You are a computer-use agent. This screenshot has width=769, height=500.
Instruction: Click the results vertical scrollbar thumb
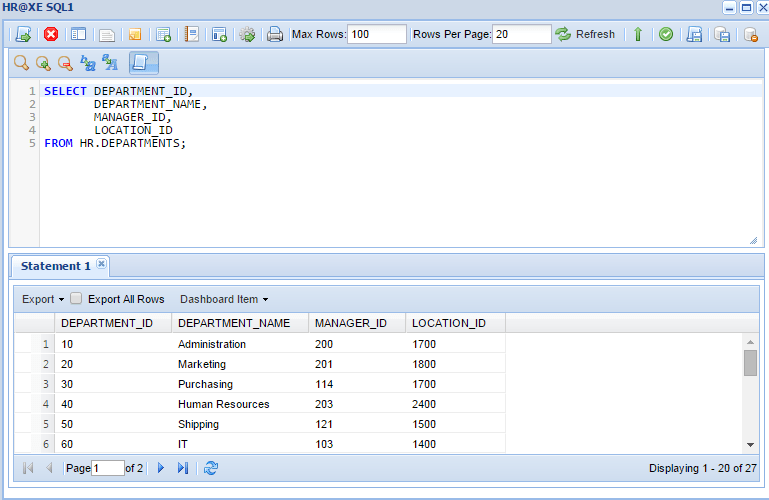750,363
